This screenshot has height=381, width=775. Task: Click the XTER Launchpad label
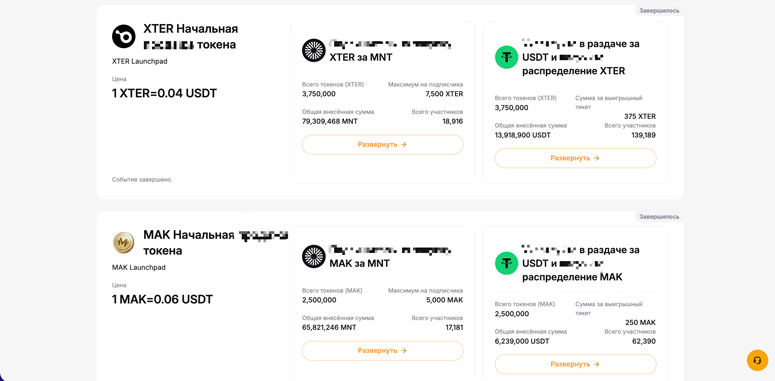point(139,61)
